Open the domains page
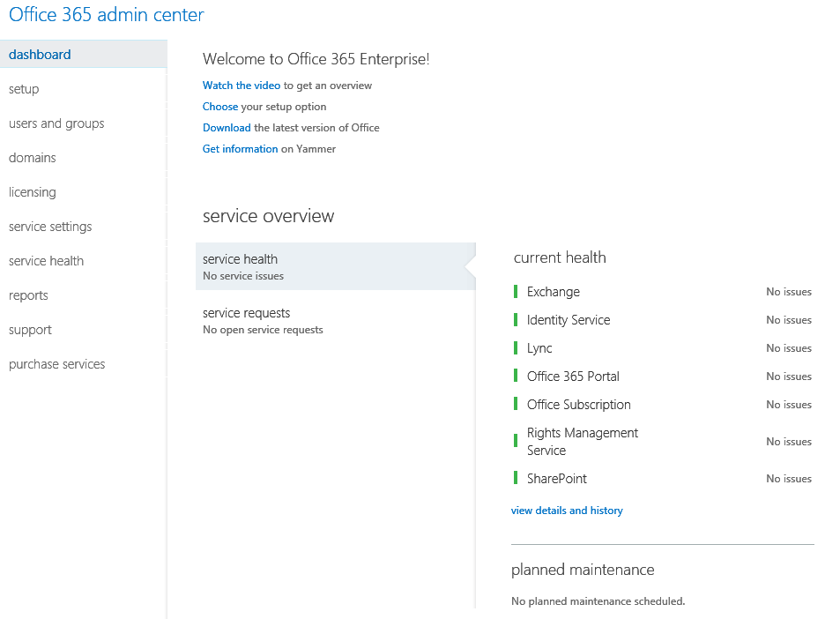Image resolution: width=840 pixels, height=619 pixels. click(x=33, y=158)
